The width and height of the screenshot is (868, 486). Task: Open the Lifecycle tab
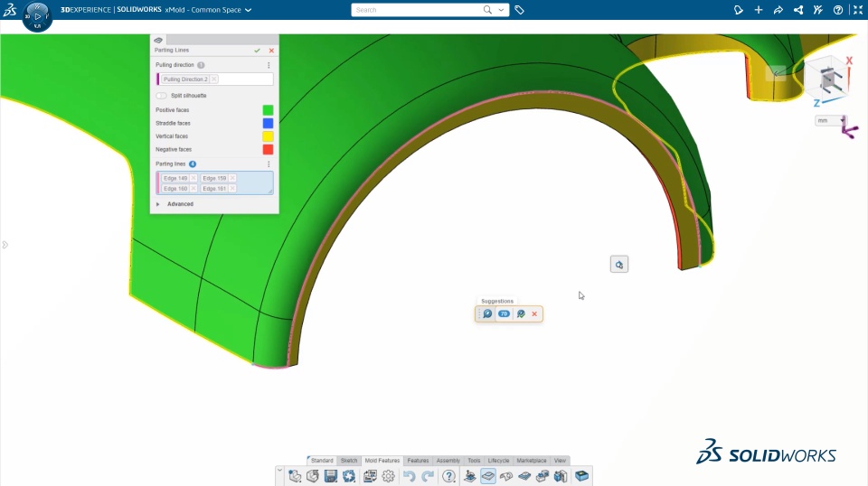tap(498, 461)
